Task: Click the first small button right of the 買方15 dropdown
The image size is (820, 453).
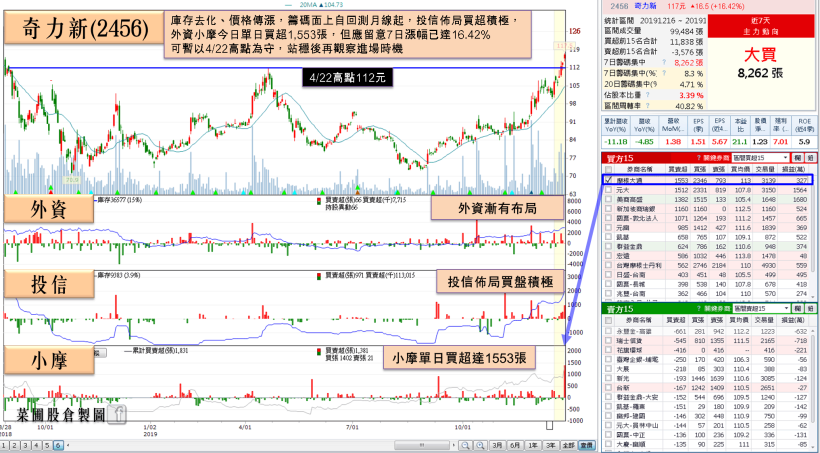Action: coord(798,158)
